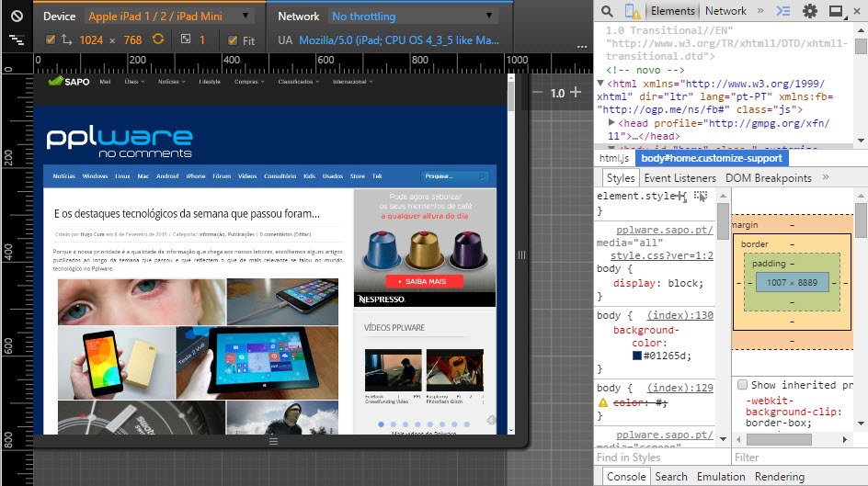Click the pplware no comments logo

coord(120,142)
